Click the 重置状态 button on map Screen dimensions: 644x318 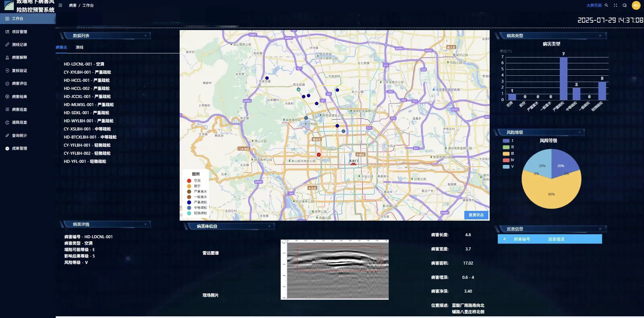coord(476,215)
